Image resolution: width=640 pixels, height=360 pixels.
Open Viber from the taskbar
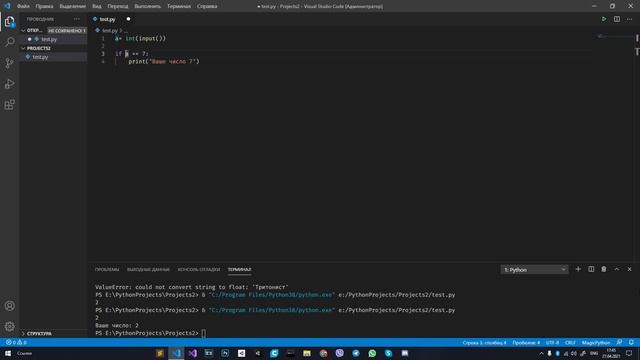pyautogui.click(x=340, y=353)
